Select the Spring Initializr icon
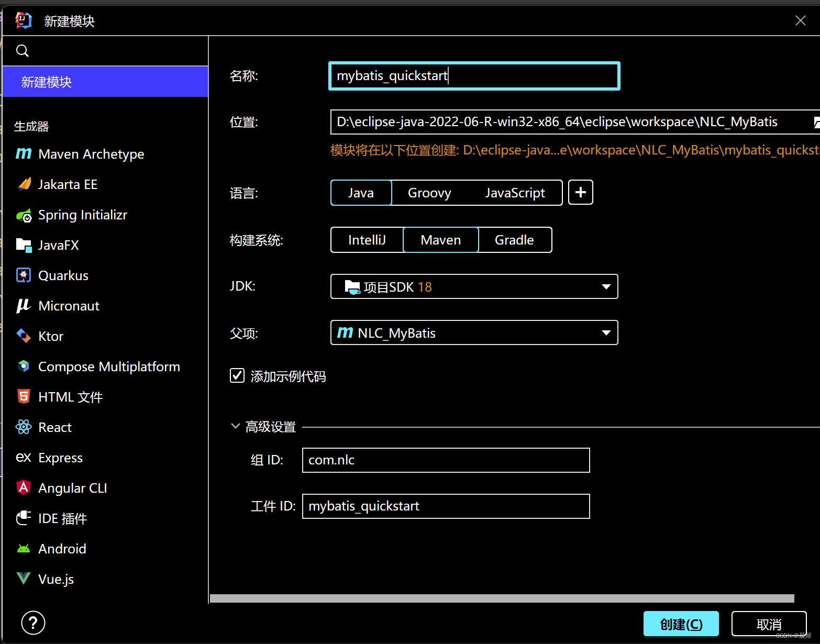 pos(24,215)
